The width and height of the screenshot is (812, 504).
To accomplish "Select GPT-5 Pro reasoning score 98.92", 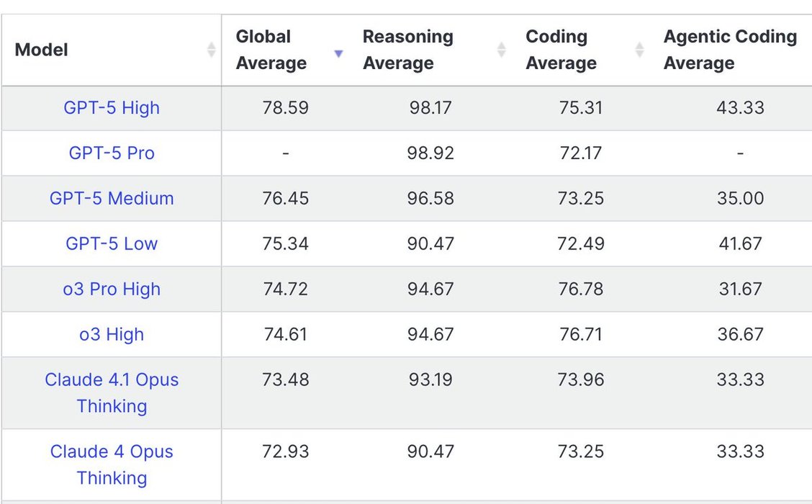I will click(430, 153).
